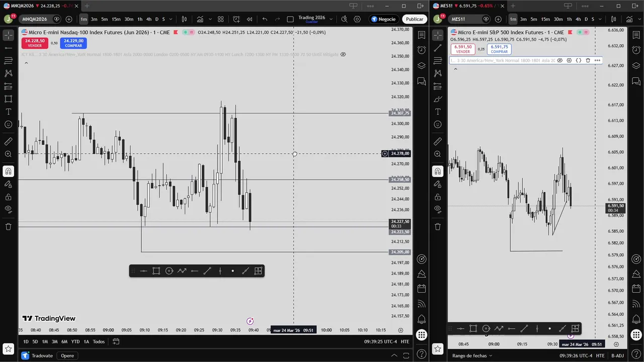Select 15m timeframe in MNQM2026 window

tap(116, 19)
